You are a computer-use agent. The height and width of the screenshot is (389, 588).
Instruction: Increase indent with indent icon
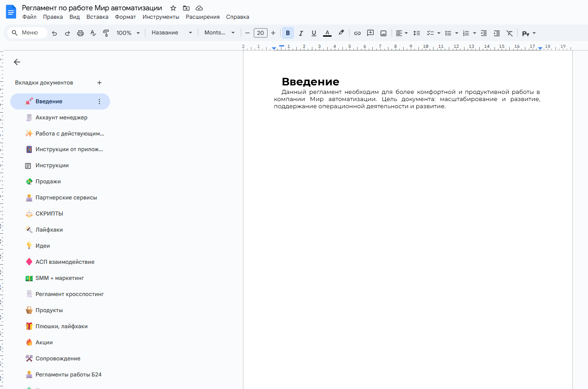coord(497,33)
